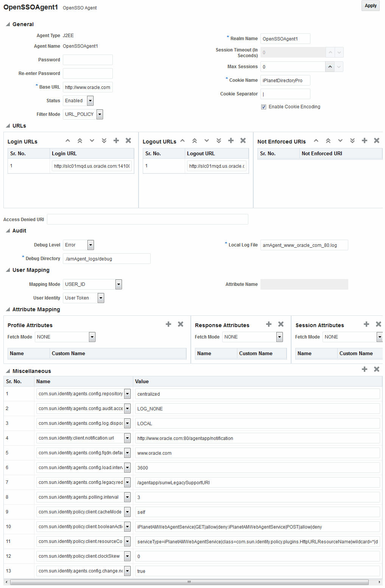Edit the Login URL in row 1
The image size is (385, 588).
click(92, 166)
